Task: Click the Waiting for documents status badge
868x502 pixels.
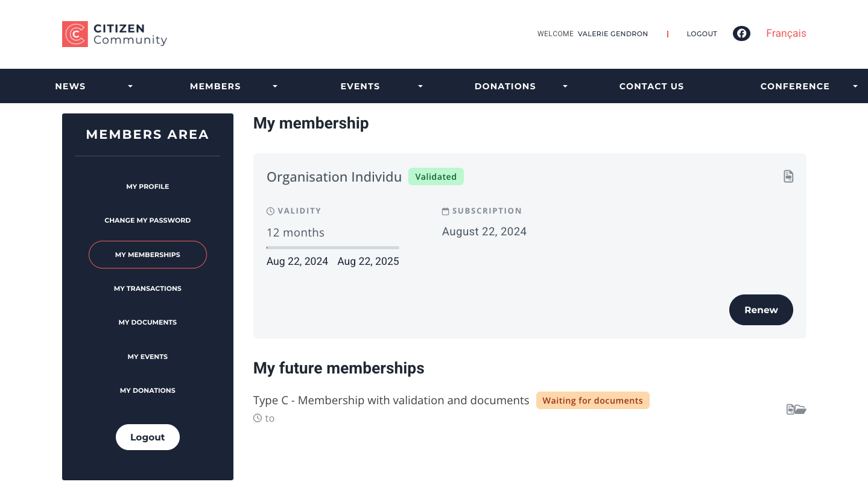Action: (592, 401)
